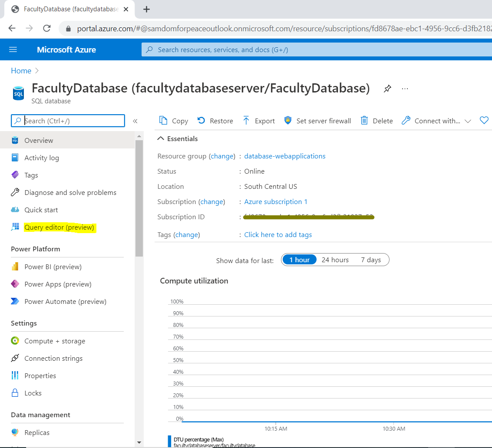Image resolution: width=492 pixels, height=448 pixels.
Task: Open a new browser tab
Action: 146,10
